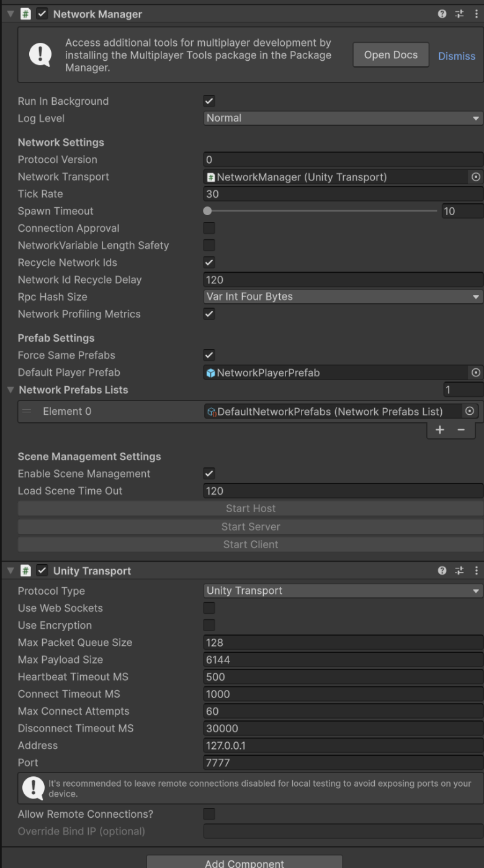Click the Network Id Recycle Delay field
The image size is (484, 868).
coord(343,280)
